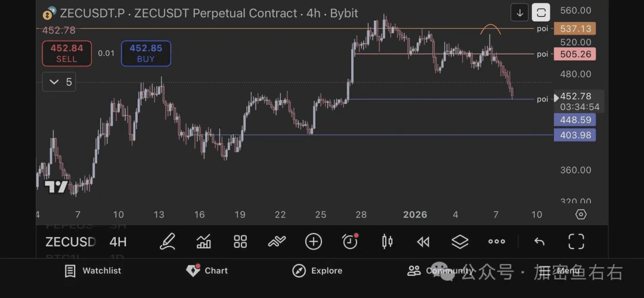Switch to the Watchlist tab

click(x=93, y=271)
